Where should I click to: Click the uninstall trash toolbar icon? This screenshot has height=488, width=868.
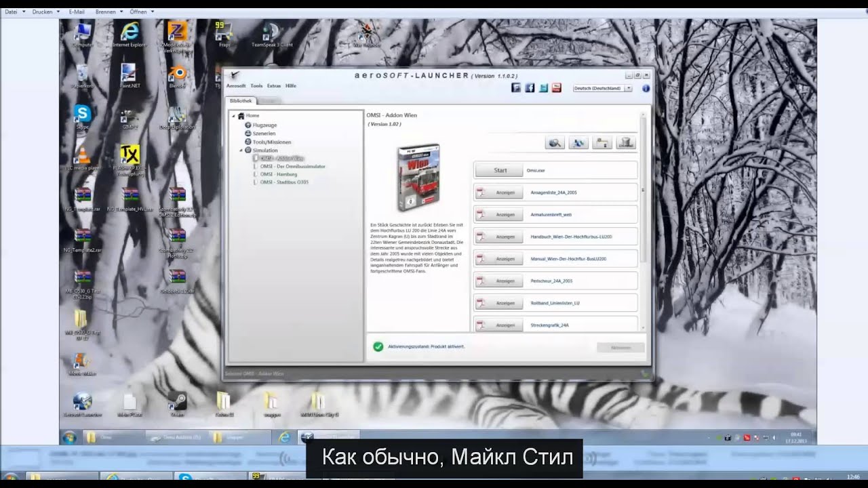click(x=625, y=142)
